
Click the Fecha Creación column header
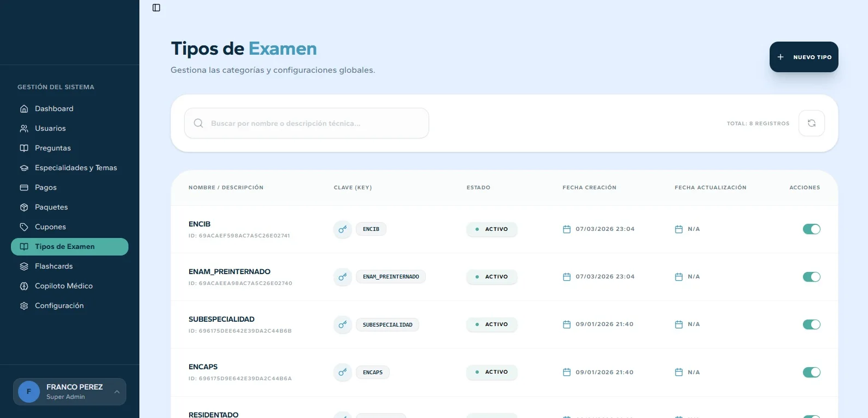click(x=589, y=188)
